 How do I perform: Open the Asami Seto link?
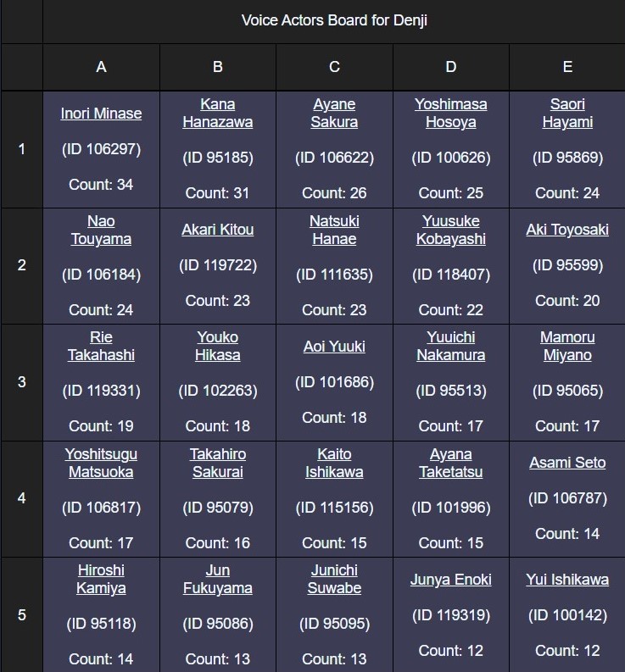click(x=567, y=463)
